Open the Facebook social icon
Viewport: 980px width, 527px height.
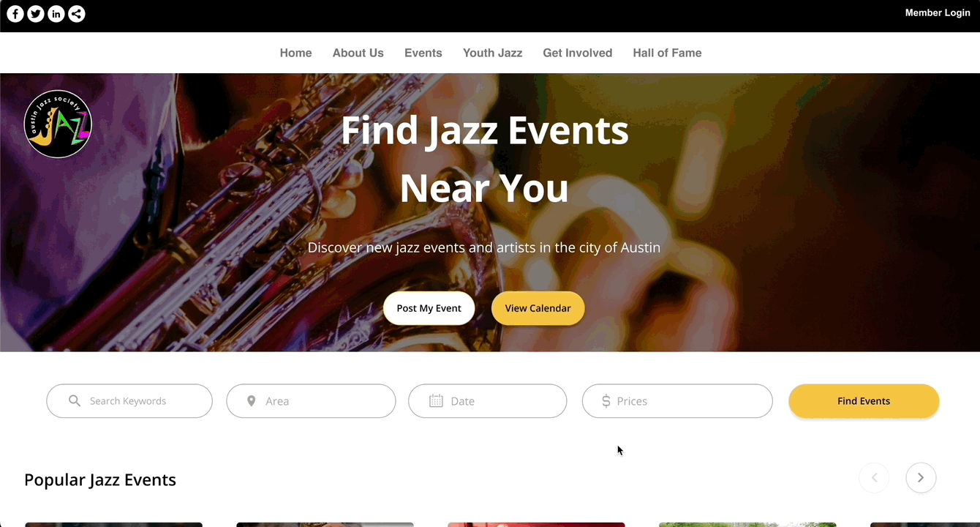coord(15,14)
